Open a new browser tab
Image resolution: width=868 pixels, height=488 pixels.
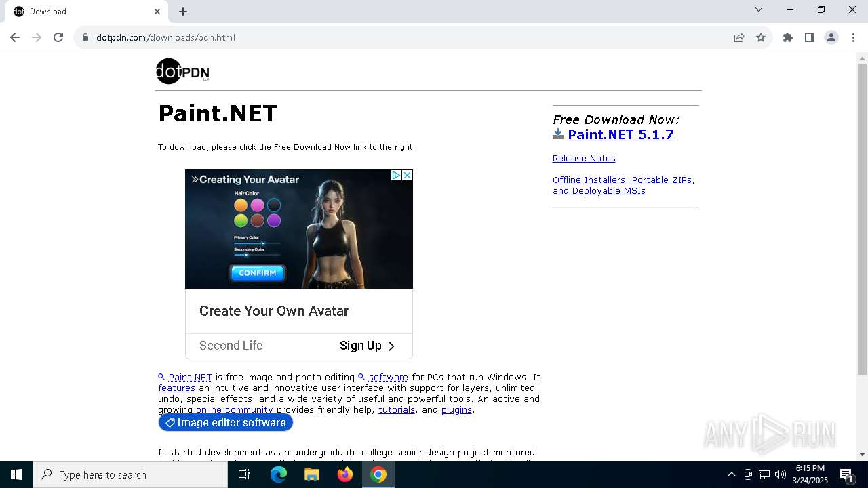point(183,12)
